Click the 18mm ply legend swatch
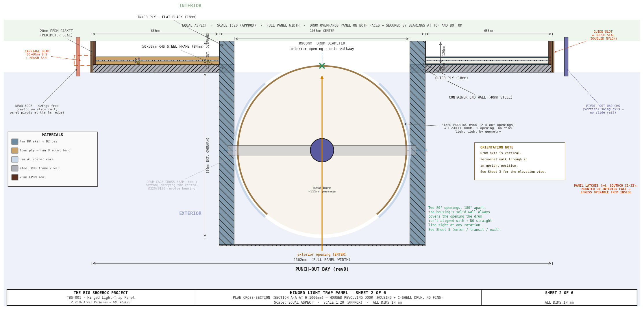 15,151
